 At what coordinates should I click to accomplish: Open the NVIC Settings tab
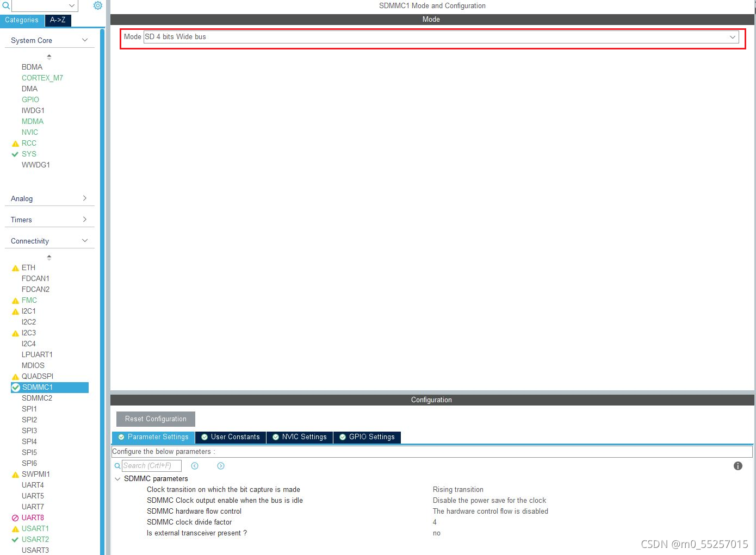[300, 437]
